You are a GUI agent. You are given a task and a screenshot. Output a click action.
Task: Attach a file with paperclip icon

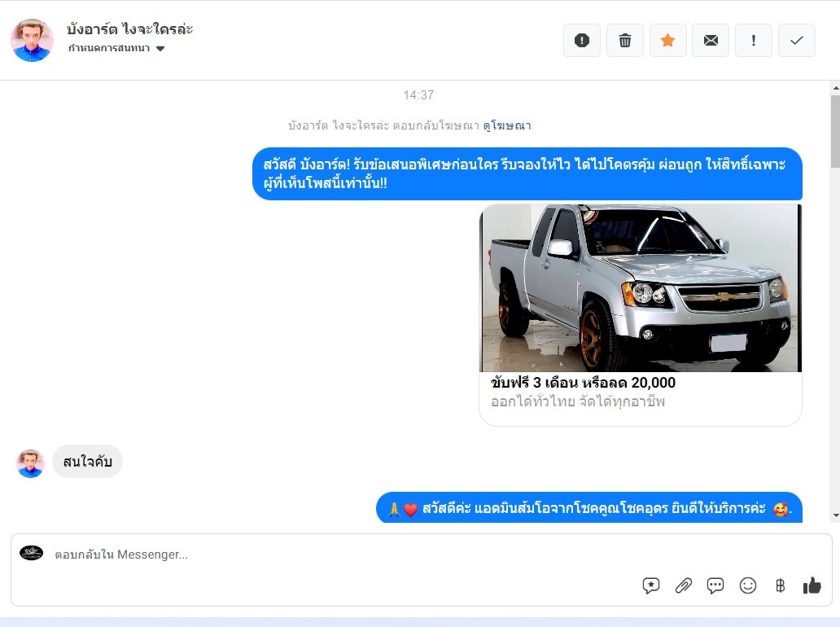pyautogui.click(x=684, y=585)
